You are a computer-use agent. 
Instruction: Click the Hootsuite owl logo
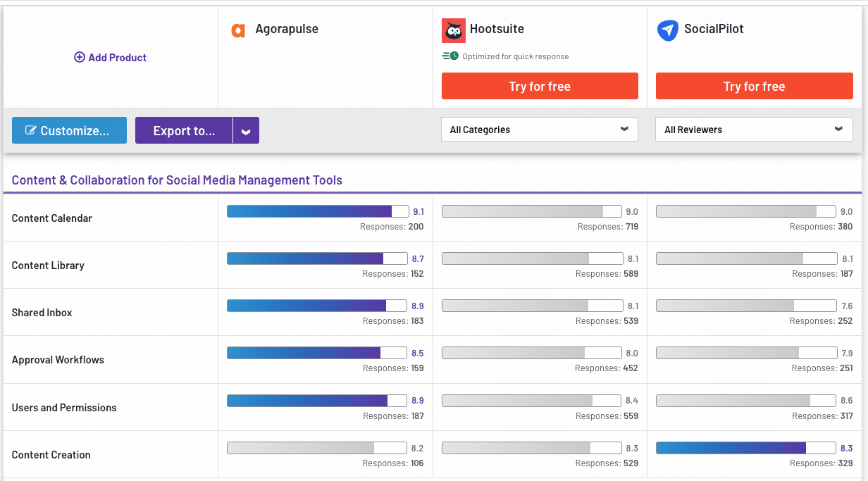(453, 30)
